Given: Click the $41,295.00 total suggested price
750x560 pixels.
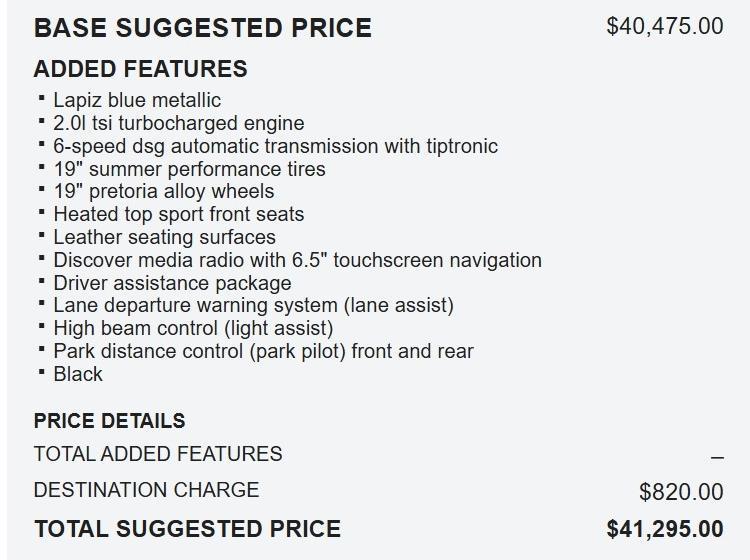Looking at the screenshot, I should (x=664, y=529).
